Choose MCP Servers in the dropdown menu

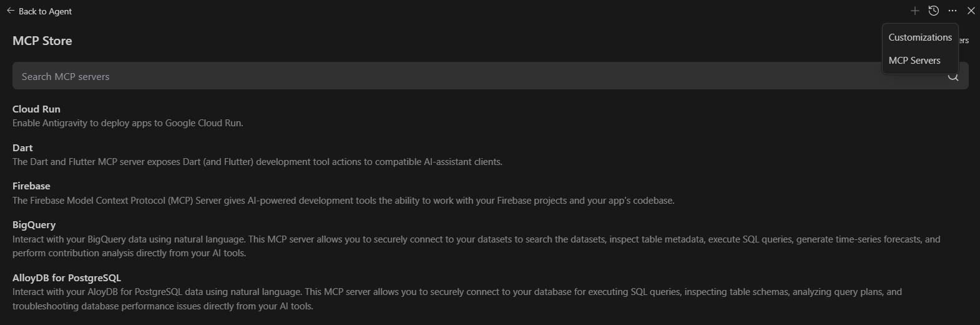[914, 61]
